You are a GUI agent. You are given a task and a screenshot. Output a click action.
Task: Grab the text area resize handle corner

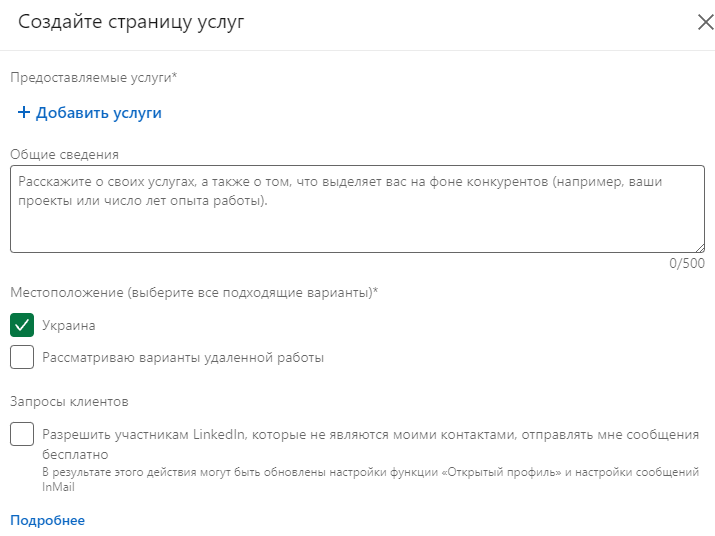[699, 247]
